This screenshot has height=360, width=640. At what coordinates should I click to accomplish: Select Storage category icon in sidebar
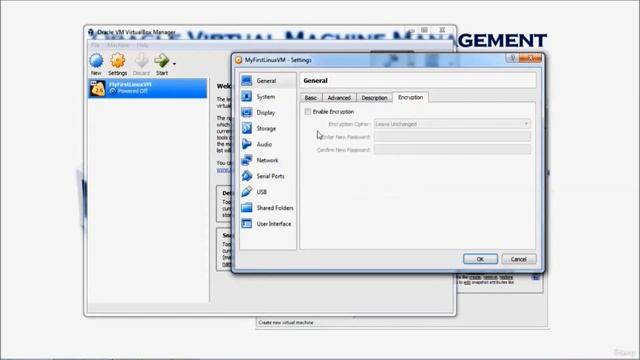point(247,129)
